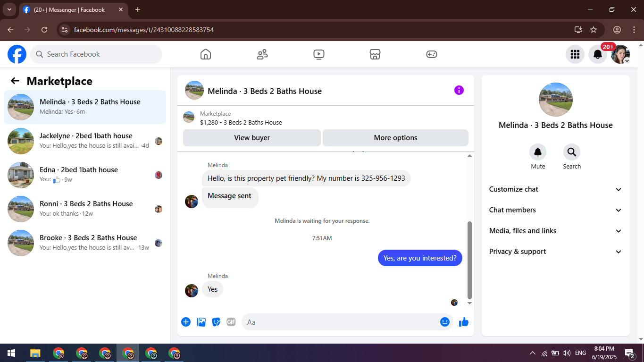Click the 'Yes, are you interested?' message bubble
644x362 pixels.
click(x=420, y=258)
